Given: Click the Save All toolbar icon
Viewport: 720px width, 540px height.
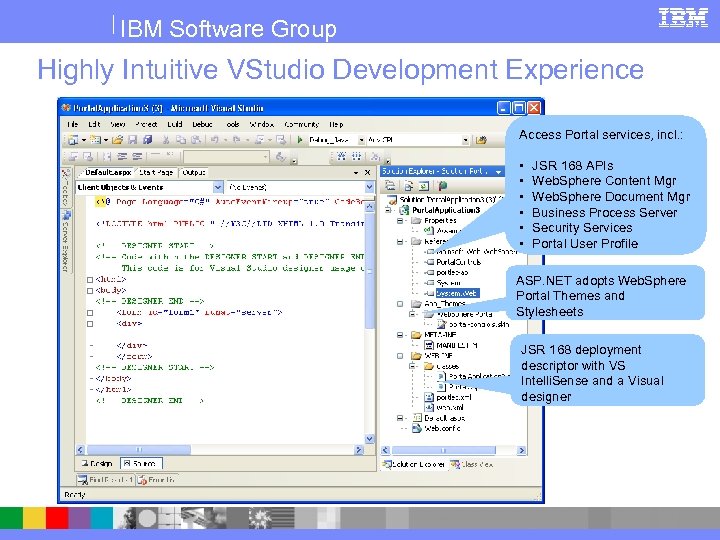Looking at the screenshot, I should pyautogui.click(x=147, y=140).
